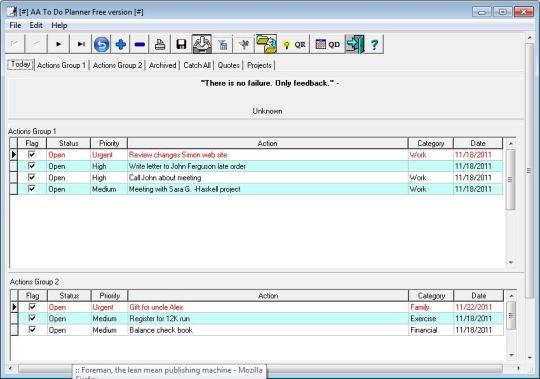Image resolution: width=540 pixels, height=379 pixels.
Task: Click the 11/22/2011 date cell
Action: (478, 307)
